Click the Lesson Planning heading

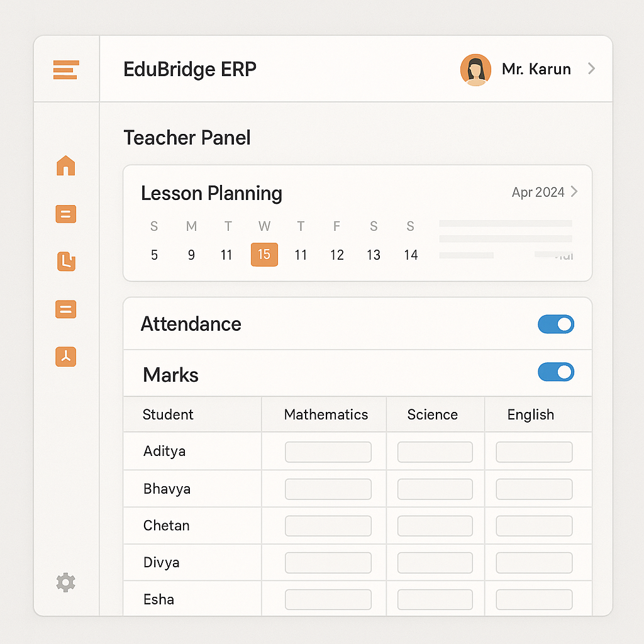point(211,194)
